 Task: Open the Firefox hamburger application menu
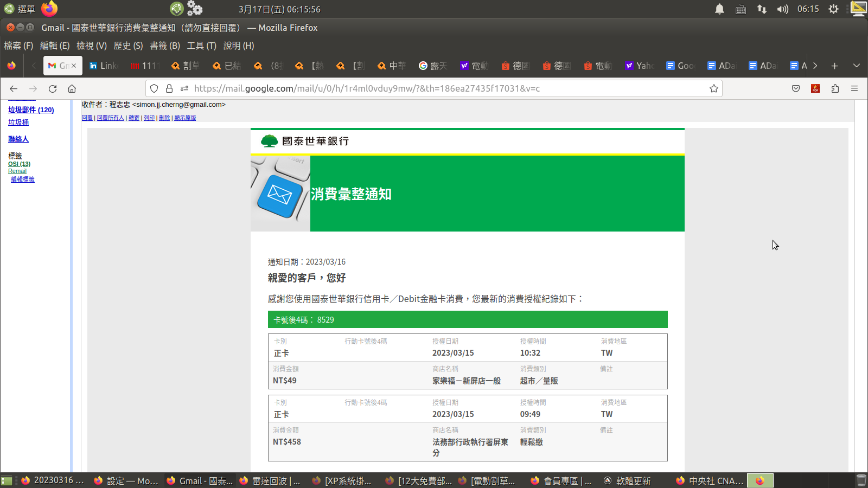pyautogui.click(x=854, y=88)
